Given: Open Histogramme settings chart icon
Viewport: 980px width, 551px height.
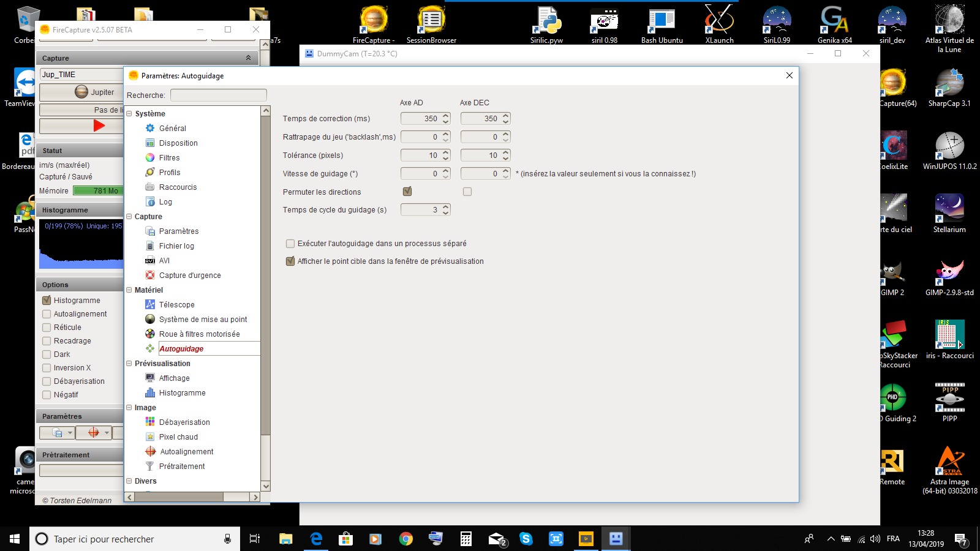Looking at the screenshot, I should 150,392.
